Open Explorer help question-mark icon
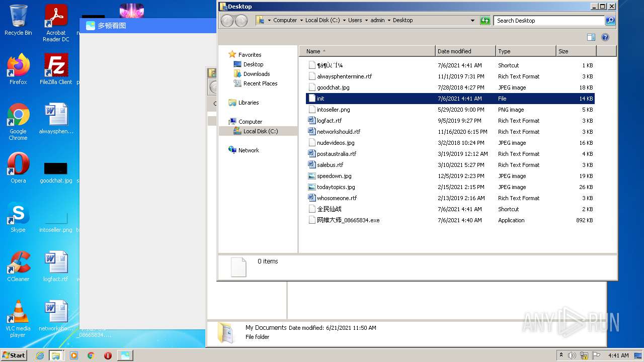This screenshot has width=644, height=362. tap(605, 37)
